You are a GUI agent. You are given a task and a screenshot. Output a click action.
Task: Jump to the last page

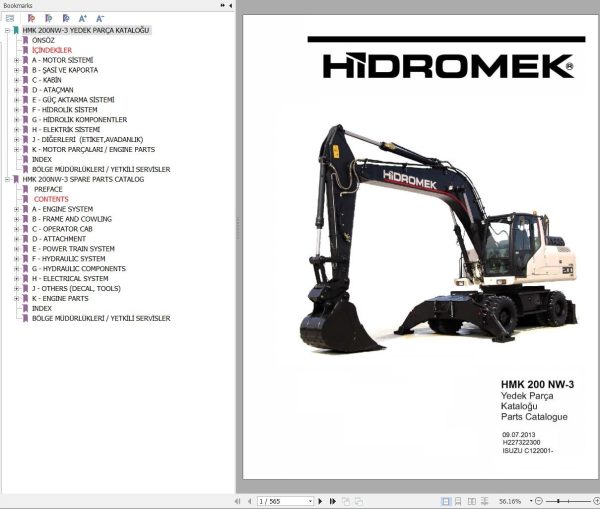333,501
